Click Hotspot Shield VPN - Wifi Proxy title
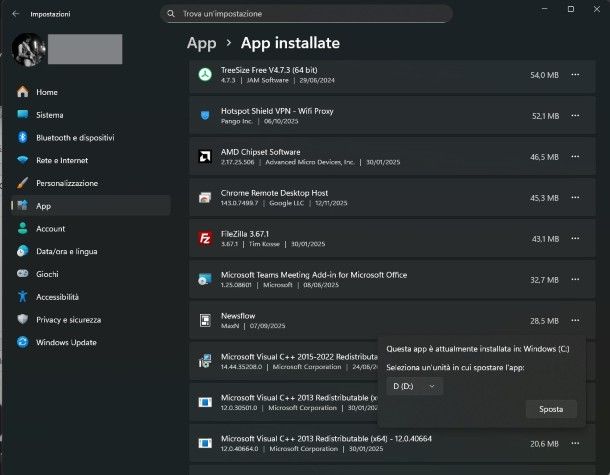610x475 pixels. [x=277, y=111]
